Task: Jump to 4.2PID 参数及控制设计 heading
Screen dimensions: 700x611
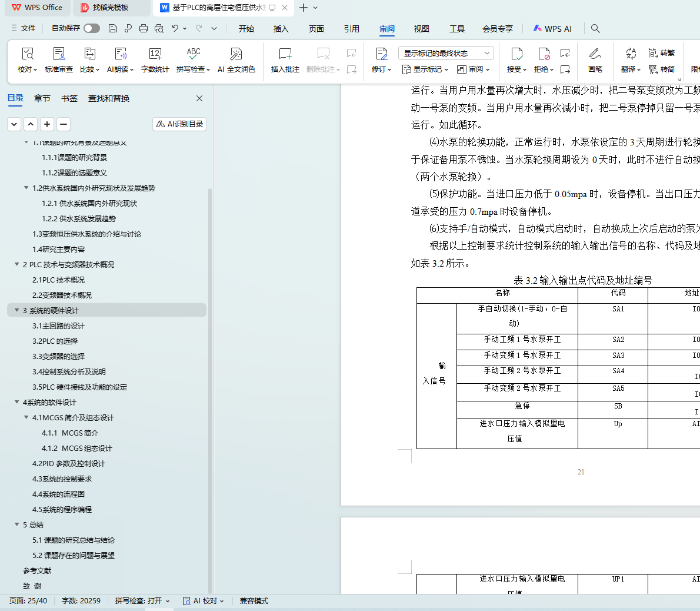Action: pos(69,464)
